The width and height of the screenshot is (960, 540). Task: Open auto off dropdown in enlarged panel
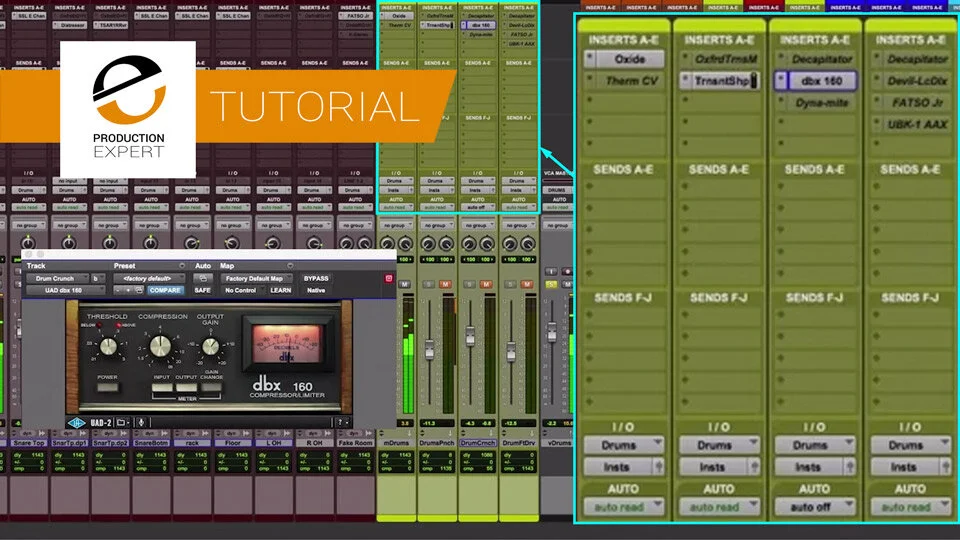click(x=815, y=507)
